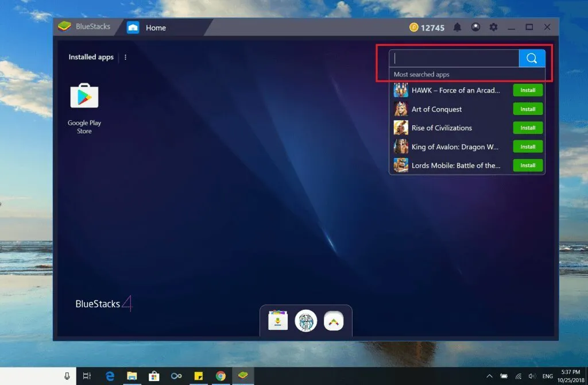The height and width of the screenshot is (385, 588).
Task: Maximize the BlueStacks window
Action: pos(529,27)
